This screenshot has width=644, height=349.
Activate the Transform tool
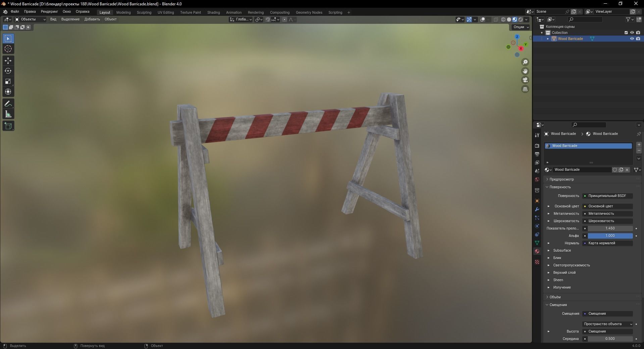(8, 92)
